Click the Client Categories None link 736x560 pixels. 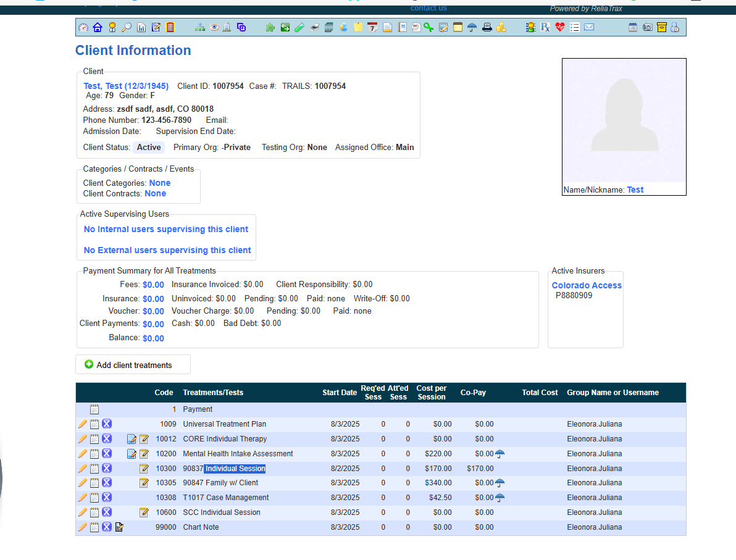[160, 183]
